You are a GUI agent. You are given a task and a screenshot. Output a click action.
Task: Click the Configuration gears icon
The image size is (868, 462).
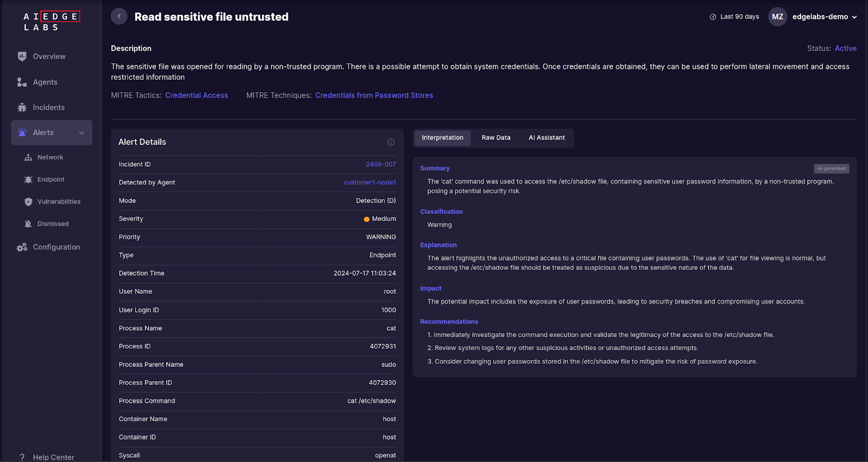[x=22, y=247]
